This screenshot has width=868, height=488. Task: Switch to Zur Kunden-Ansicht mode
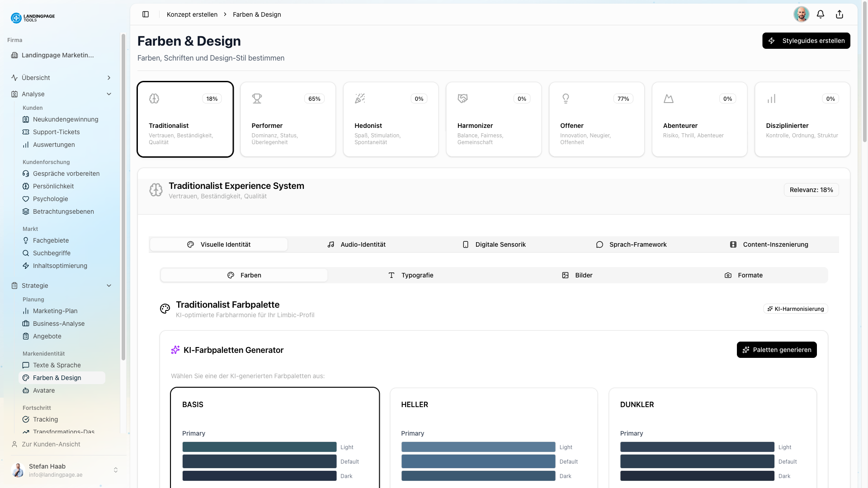pos(51,444)
